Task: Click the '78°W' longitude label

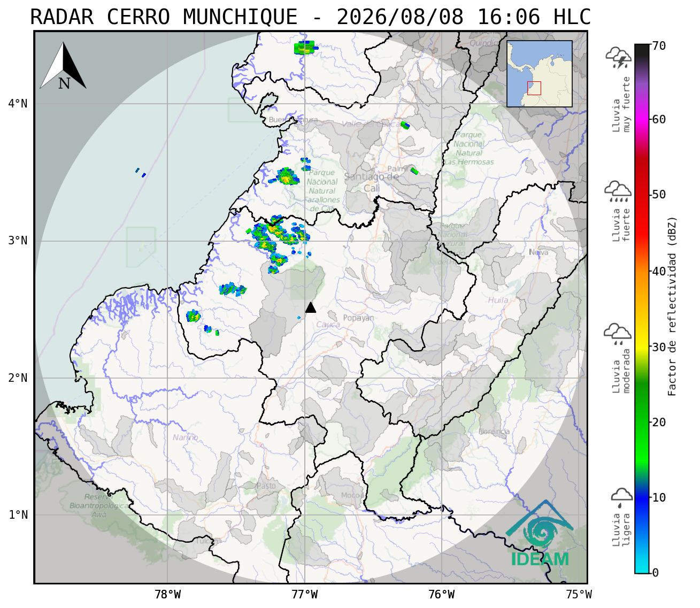Action: [167, 594]
